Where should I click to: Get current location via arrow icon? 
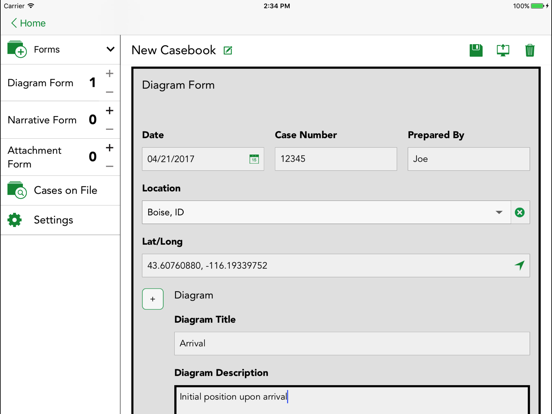pyautogui.click(x=520, y=265)
